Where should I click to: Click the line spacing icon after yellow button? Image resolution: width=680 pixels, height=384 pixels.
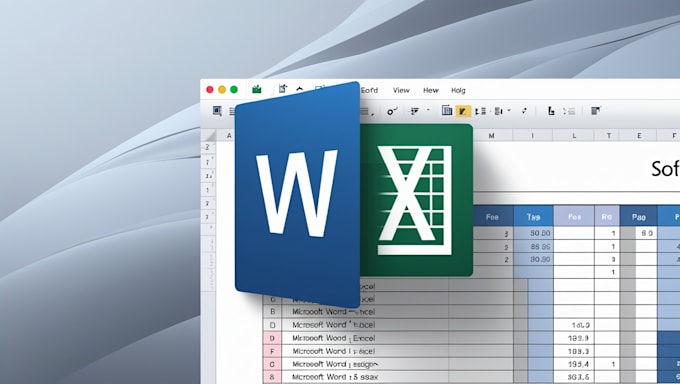click(480, 112)
